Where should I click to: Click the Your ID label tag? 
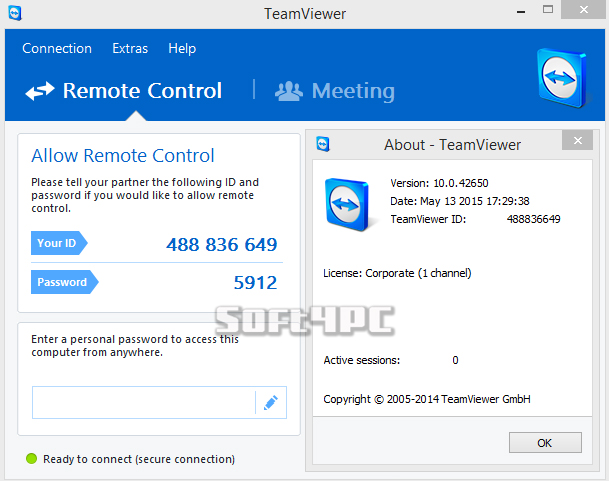click(59, 243)
